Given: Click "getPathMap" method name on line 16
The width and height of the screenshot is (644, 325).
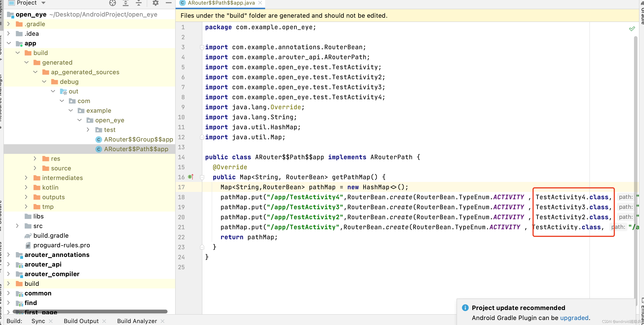Looking at the screenshot, I should (351, 177).
